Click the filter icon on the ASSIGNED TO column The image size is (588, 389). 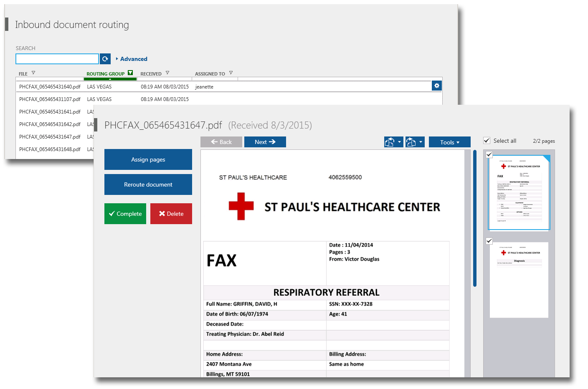(x=230, y=73)
